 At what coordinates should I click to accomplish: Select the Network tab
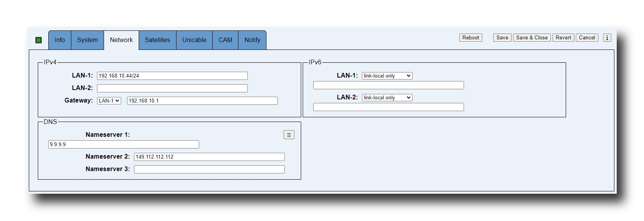point(121,40)
